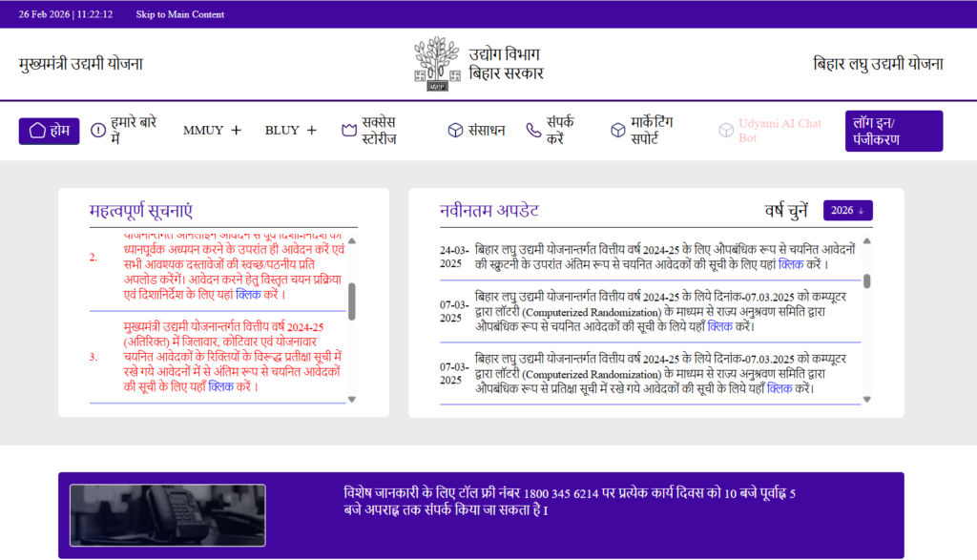Screen dimensions: 977x560
Task: Click the cube icon beside मार्केटिंग सपोर्ट
Action: [x=618, y=131]
